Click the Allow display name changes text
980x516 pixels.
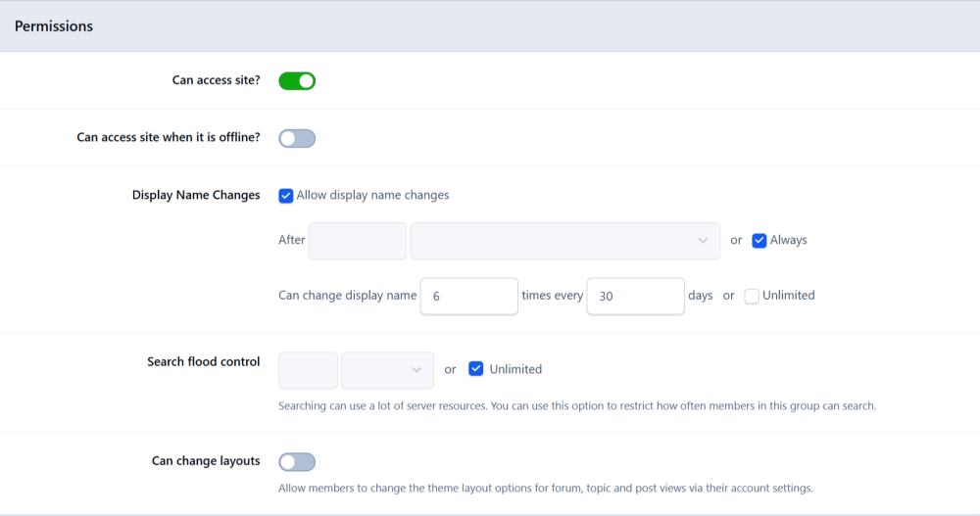[x=372, y=195]
